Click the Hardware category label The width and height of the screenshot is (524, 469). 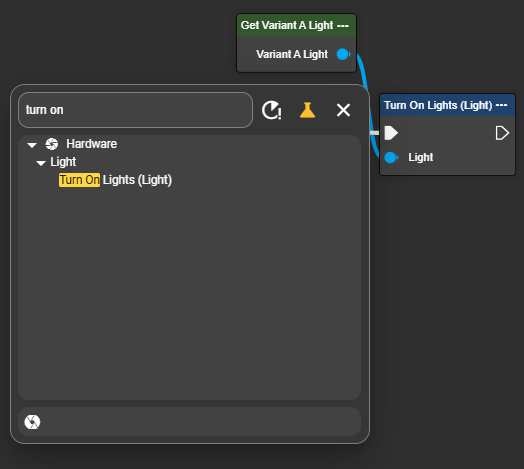[92, 144]
